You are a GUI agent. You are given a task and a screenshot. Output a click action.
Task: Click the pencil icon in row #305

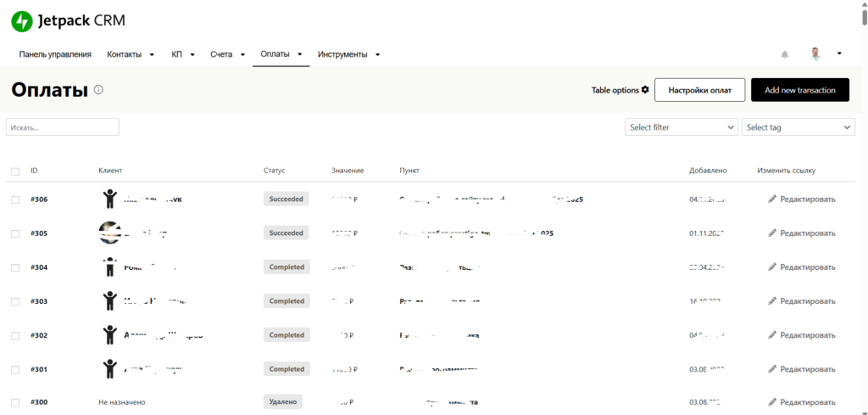(x=772, y=233)
